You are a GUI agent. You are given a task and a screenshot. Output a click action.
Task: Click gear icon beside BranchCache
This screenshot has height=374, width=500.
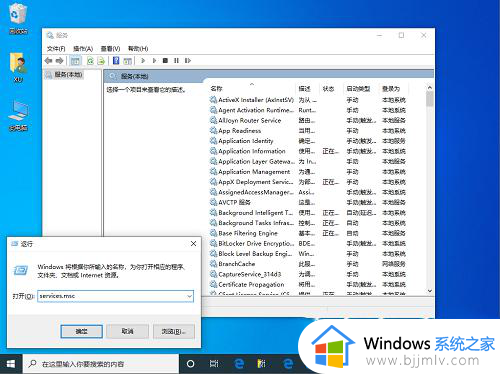point(213,264)
